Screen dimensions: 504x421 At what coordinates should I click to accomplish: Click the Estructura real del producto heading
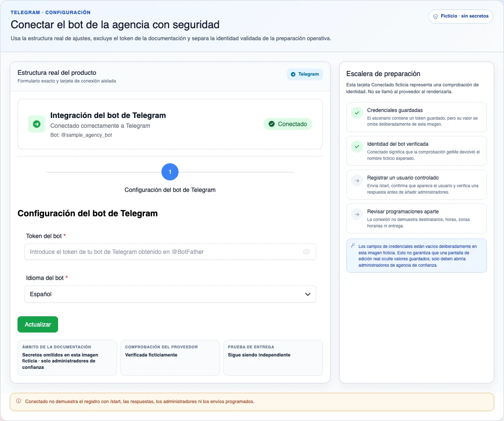pos(57,73)
